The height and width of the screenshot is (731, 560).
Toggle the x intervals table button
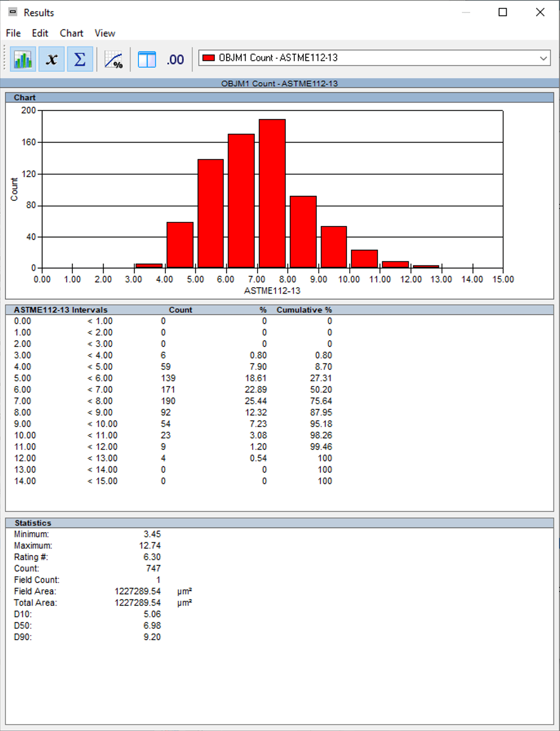coord(51,59)
